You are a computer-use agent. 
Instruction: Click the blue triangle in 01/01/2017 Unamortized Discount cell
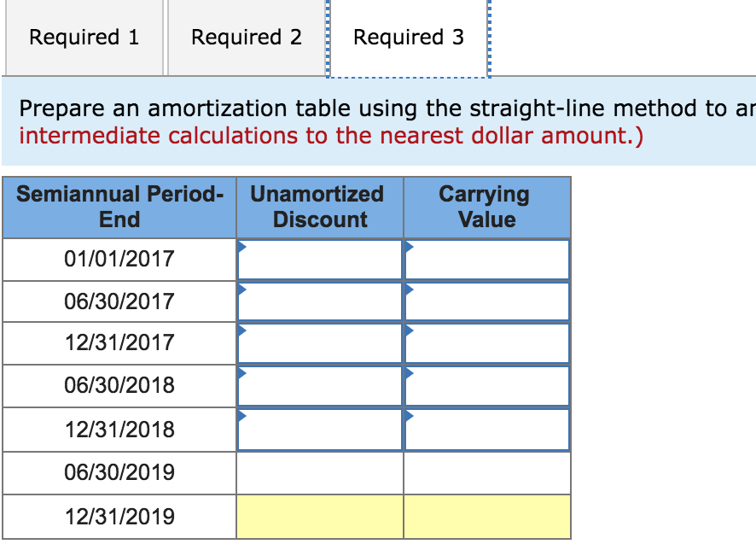[242, 248]
